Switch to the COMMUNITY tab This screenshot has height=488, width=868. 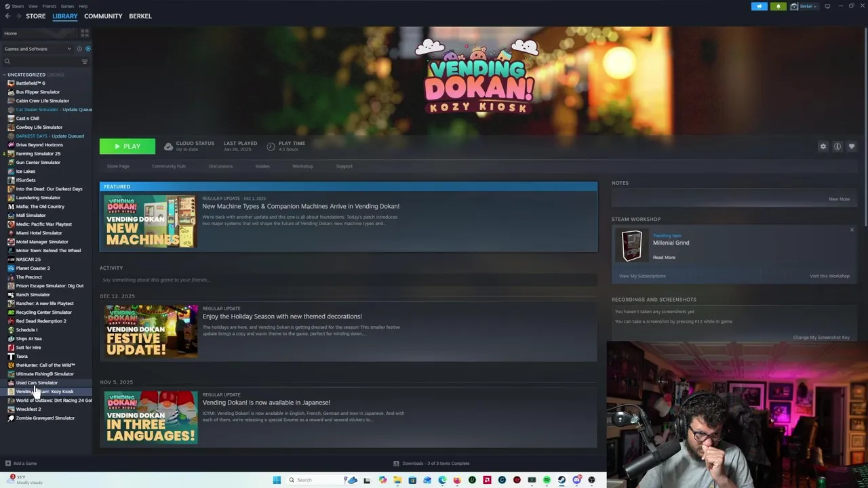click(103, 16)
